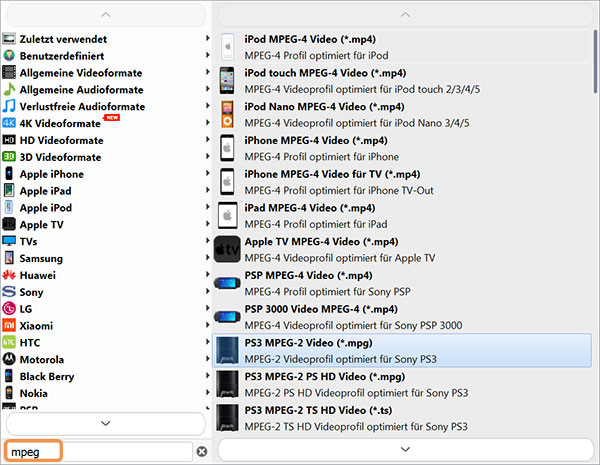Click the Allgemeine Videoformate film icon
The image size is (600, 465).
tap(9, 73)
